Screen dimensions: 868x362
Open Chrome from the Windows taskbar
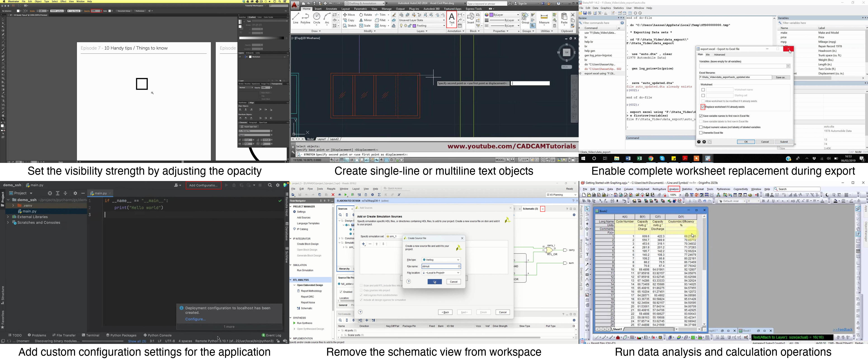[651, 159]
